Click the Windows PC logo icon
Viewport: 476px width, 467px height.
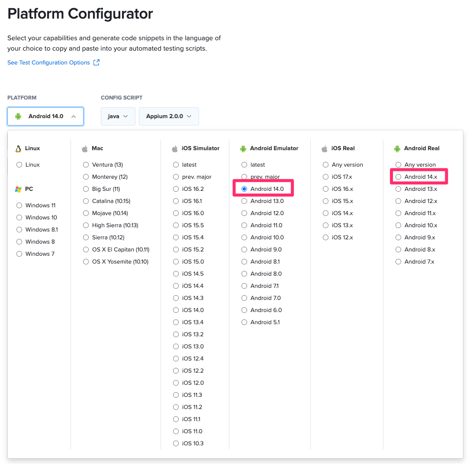[18, 189]
